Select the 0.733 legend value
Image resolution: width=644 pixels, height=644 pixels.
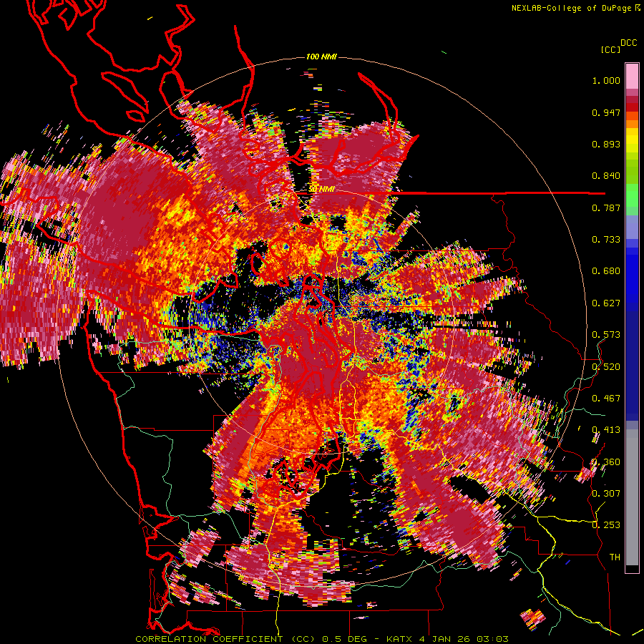click(606, 240)
